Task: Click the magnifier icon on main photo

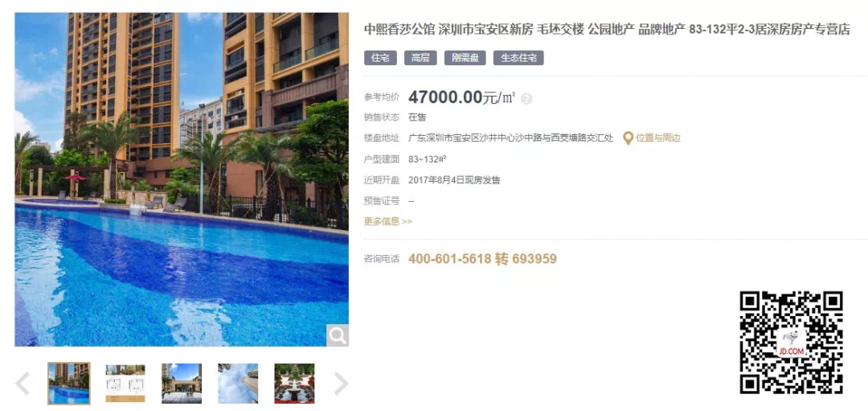Action: pyautogui.click(x=337, y=335)
